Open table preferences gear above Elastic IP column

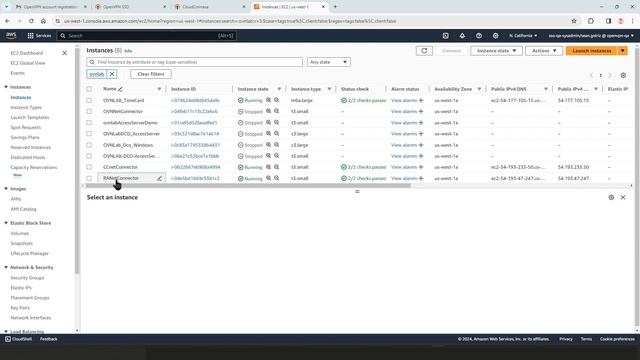623,76
